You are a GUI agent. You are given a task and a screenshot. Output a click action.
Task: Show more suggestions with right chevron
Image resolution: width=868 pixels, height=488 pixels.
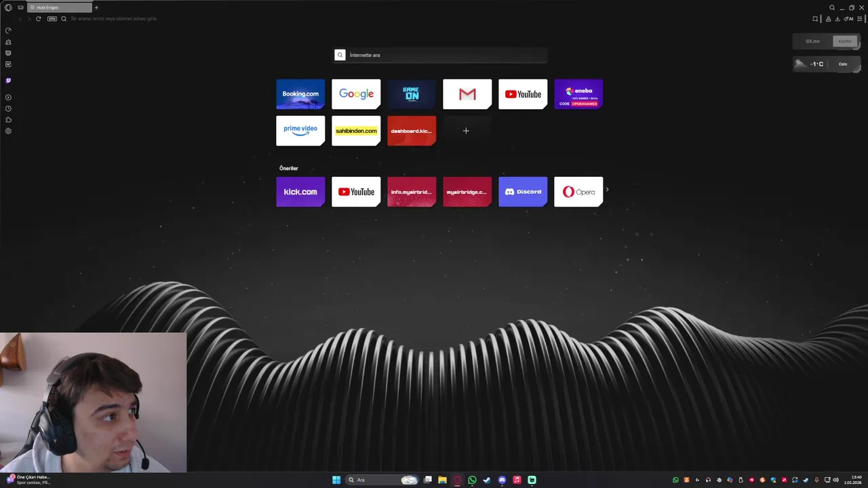coord(607,190)
